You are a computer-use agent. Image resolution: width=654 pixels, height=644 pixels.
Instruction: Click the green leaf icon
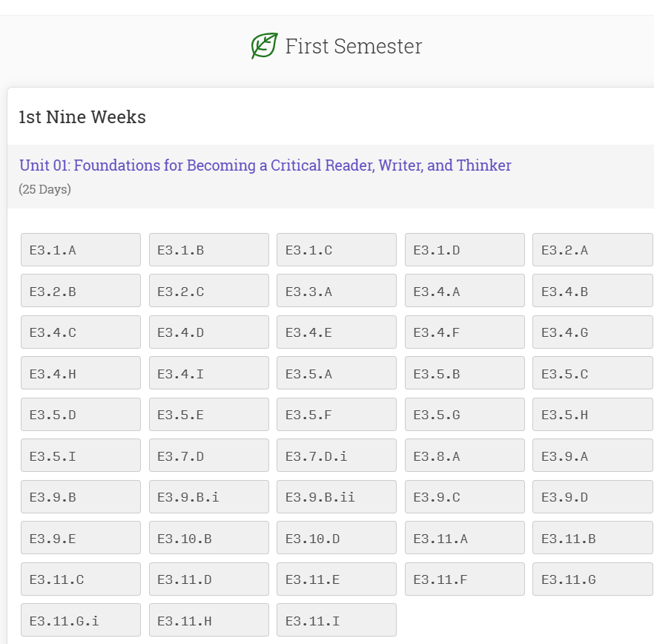pyautogui.click(x=264, y=46)
